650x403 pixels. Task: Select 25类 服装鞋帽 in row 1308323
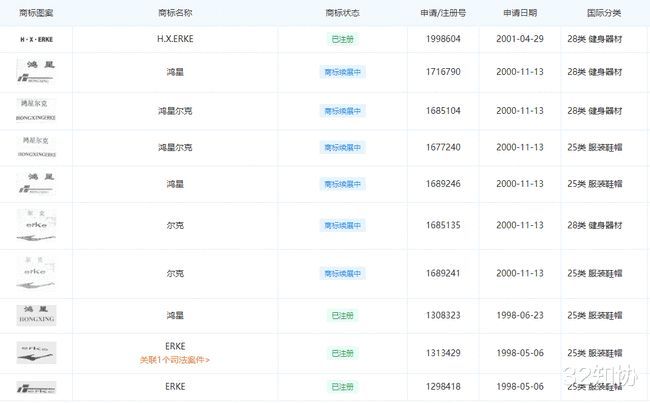[595, 316]
